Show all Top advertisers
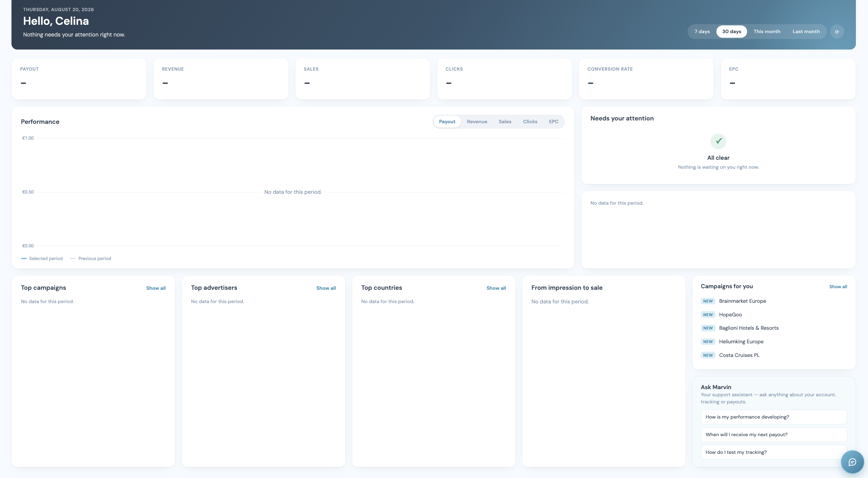The image size is (868, 478). tap(326, 288)
